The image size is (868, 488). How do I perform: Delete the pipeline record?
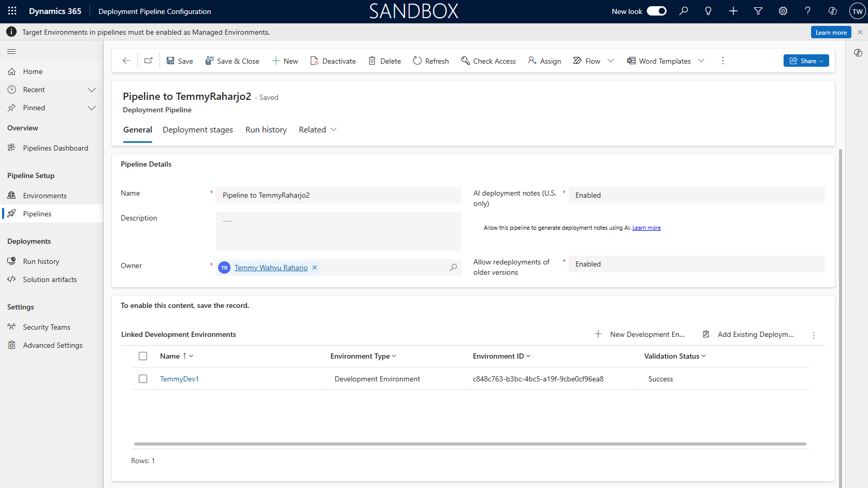click(385, 61)
